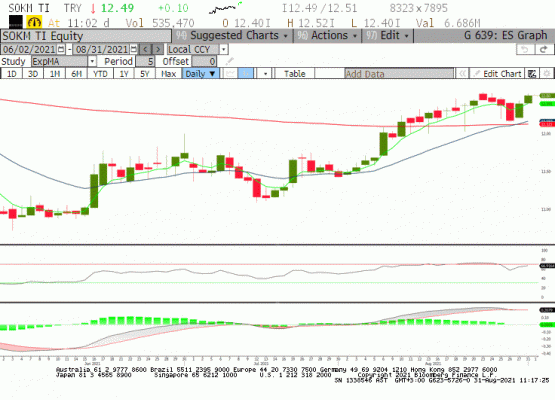The width and height of the screenshot is (555, 400).
Task: Select the 1M range tab
Action: [x=55, y=74]
